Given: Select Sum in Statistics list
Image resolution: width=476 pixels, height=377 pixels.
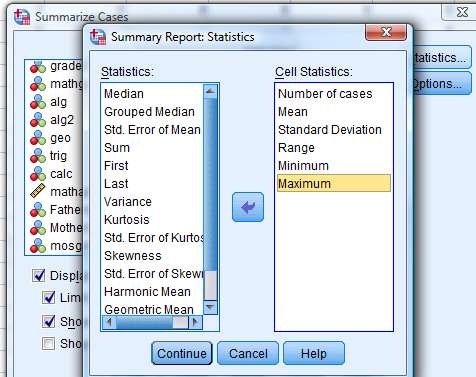Looking at the screenshot, I should [x=117, y=148].
